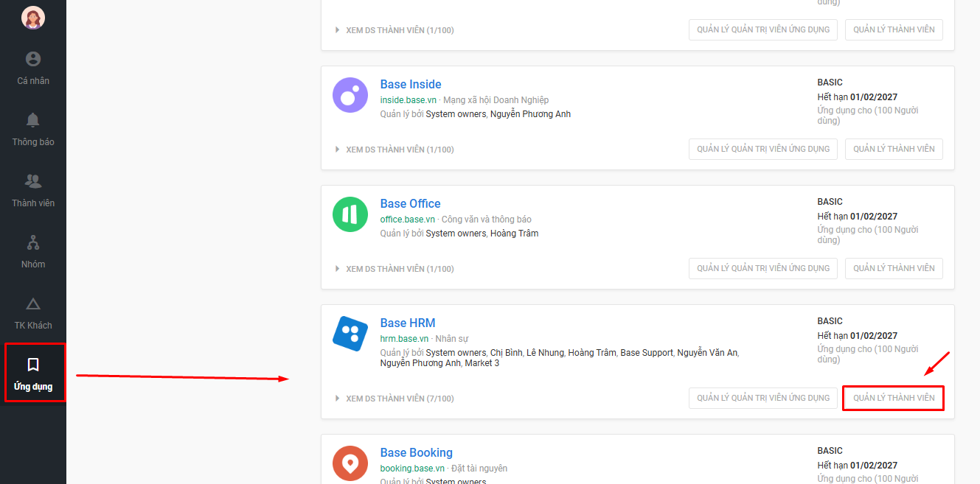Visit office.base.vn link
Screen dimensions: 980x484
pyautogui.click(x=408, y=220)
